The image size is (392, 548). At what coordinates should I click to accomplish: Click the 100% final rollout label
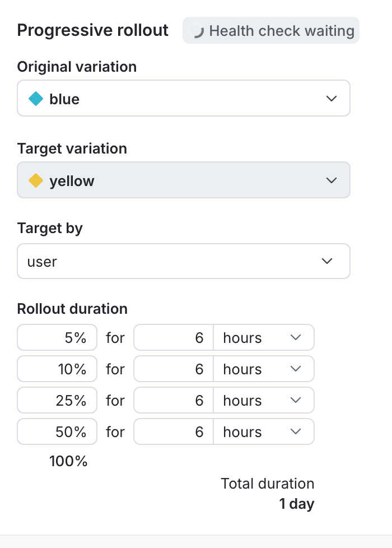68,461
